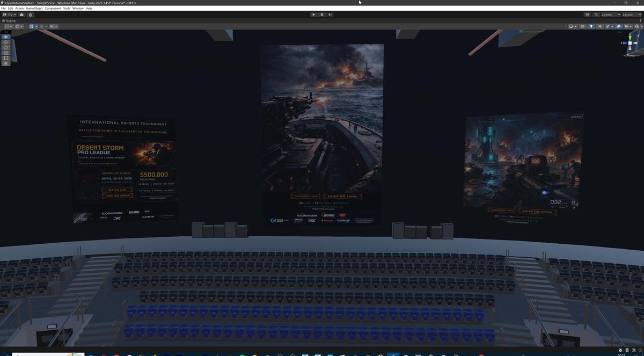Image resolution: width=644 pixels, height=356 pixels.
Task: Open Unity cloud services
Action: tap(21, 14)
